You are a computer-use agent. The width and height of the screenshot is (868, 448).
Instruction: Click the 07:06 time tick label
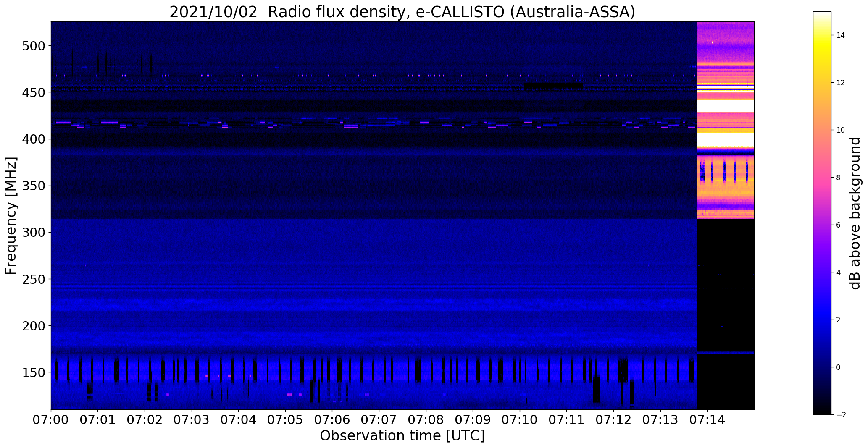click(x=332, y=419)
